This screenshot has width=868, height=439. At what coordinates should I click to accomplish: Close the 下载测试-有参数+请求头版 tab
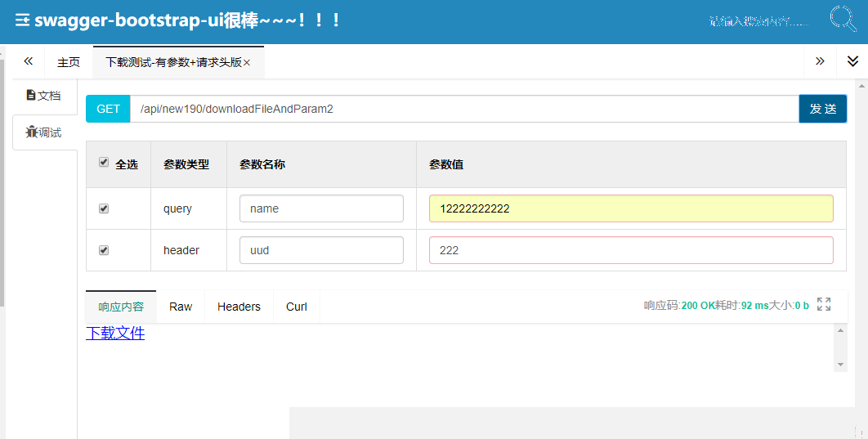pos(247,63)
